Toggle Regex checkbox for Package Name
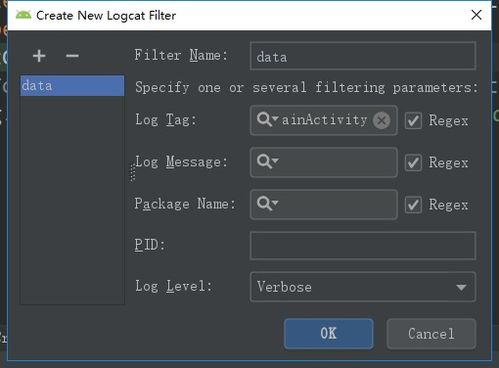 pyautogui.click(x=413, y=205)
